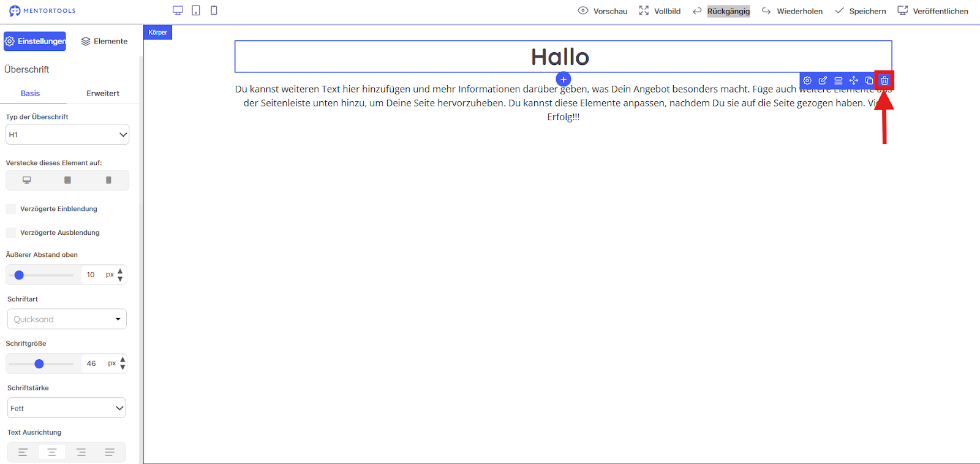Click Vollbild fullscreen button
980x464 pixels.
point(660,11)
